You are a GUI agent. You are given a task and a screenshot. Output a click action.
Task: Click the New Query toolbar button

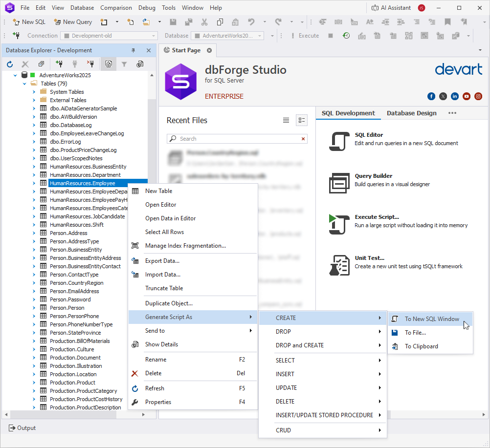click(x=73, y=22)
